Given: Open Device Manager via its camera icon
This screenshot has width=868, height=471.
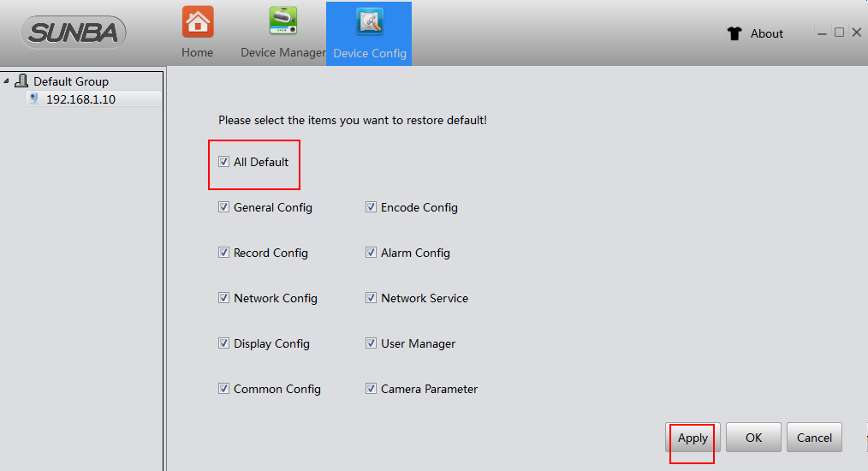Looking at the screenshot, I should pos(282,21).
